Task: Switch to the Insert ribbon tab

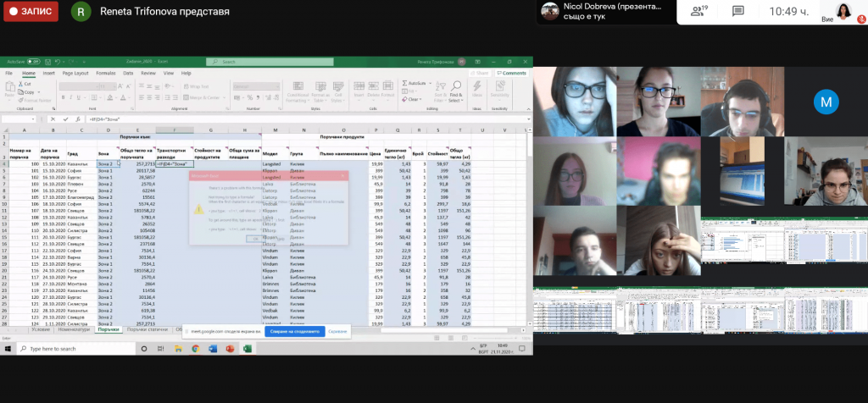Action: (x=48, y=73)
